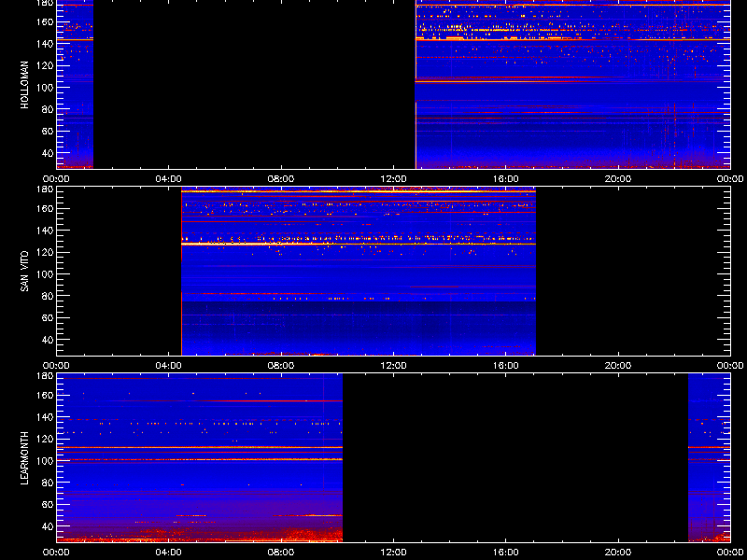Image resolution: width=747 pixels, height=560 pixels.
Task: Select the 160 tick on HOLLOMAN axis
Action: tap(45, 21)
